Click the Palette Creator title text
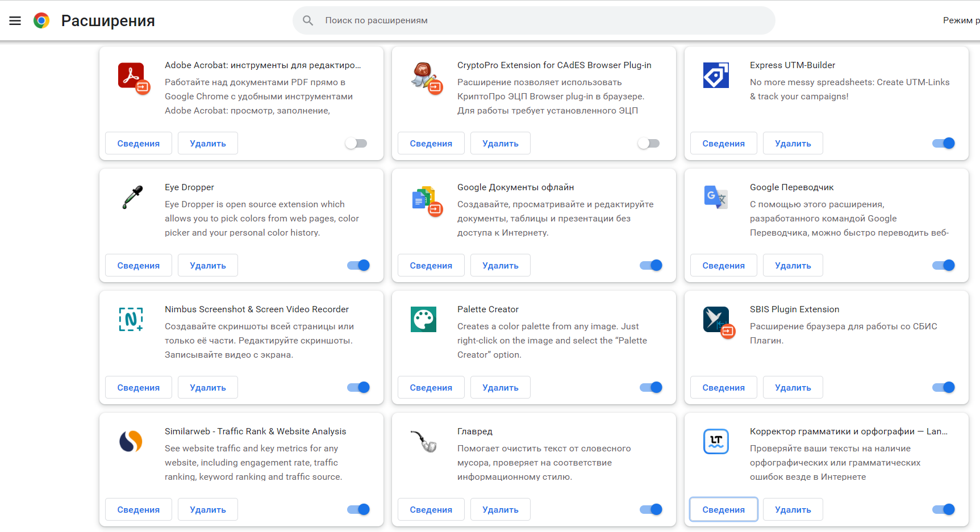This screenshot has width=980, height=532. [488, 309]
